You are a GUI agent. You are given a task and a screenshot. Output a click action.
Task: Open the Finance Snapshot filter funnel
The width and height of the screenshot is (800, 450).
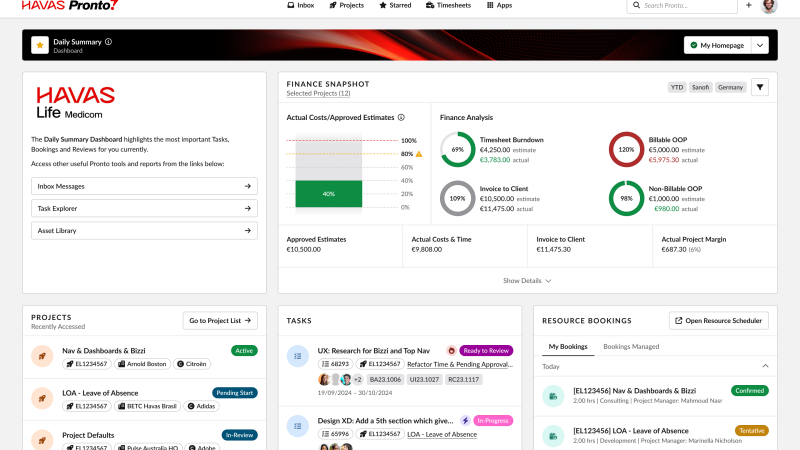tap(760, 87)
